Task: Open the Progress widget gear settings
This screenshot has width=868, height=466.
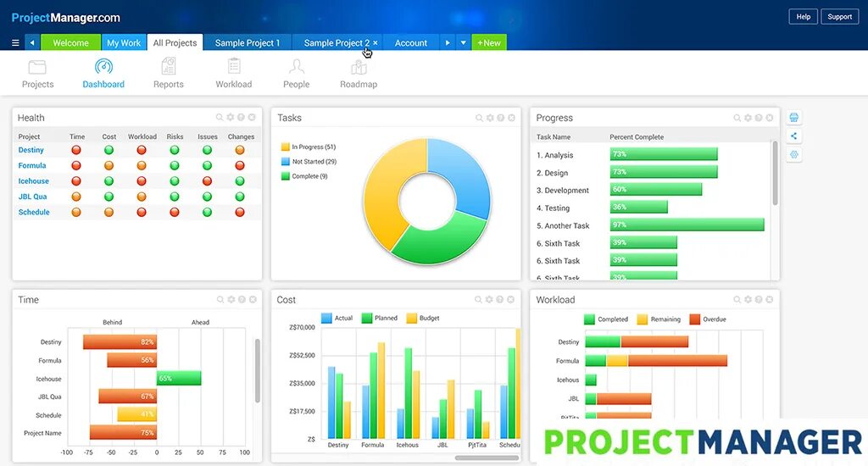Action: pos(748,118)
